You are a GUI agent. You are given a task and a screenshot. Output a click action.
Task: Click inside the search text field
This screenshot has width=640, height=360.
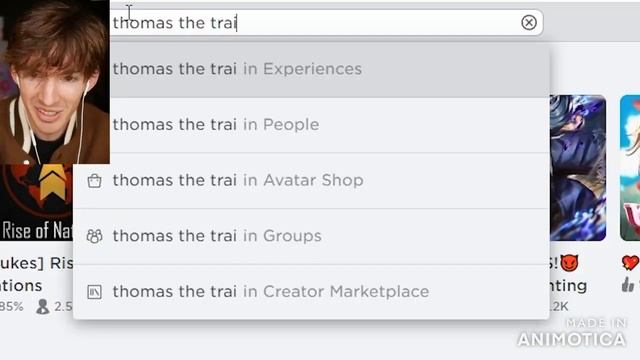314,22
